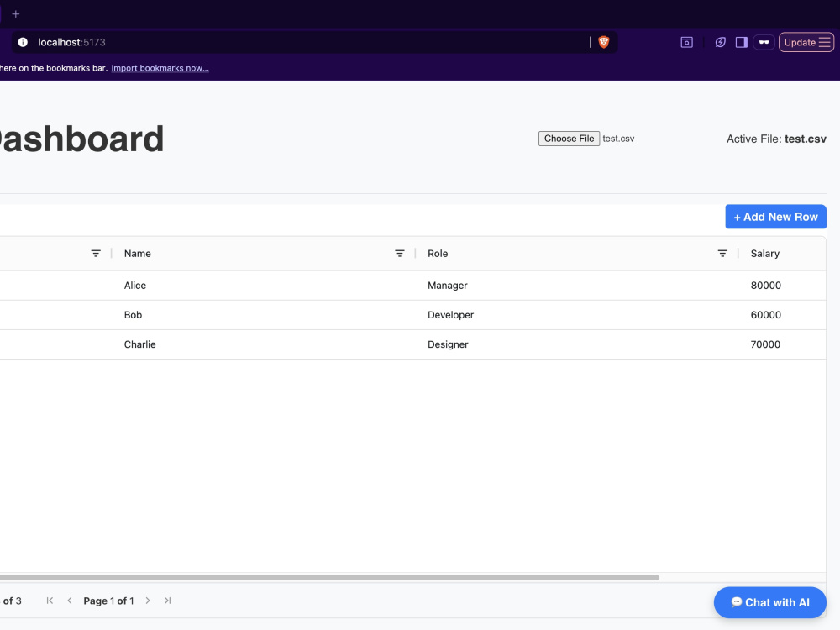This screenshot has height=630, width=840.
Task: Open Brave Shields lion icon
Action: (x=604, y=42)
